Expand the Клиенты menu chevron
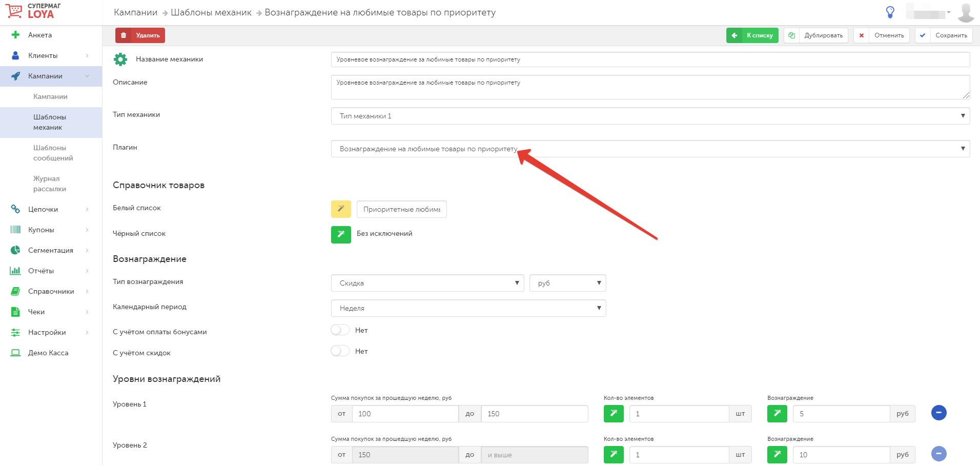This screenshot has width=980, height=466. [x=87, y=55]
